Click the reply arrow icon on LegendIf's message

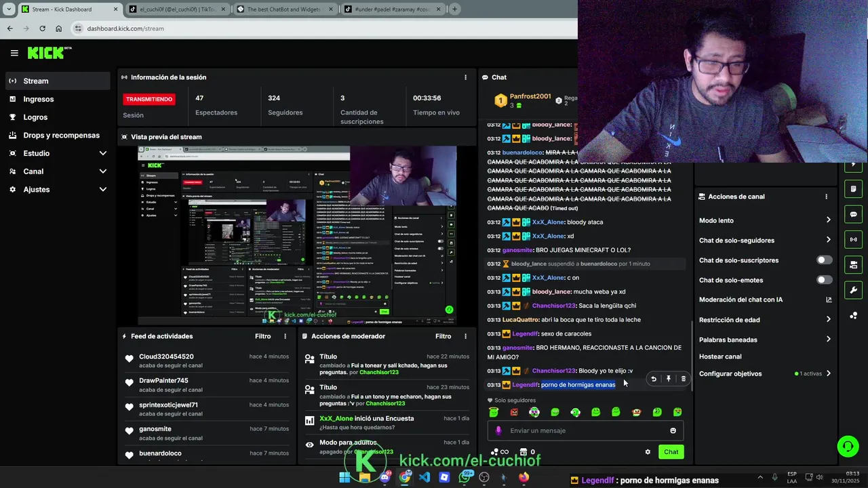point(654,379)
